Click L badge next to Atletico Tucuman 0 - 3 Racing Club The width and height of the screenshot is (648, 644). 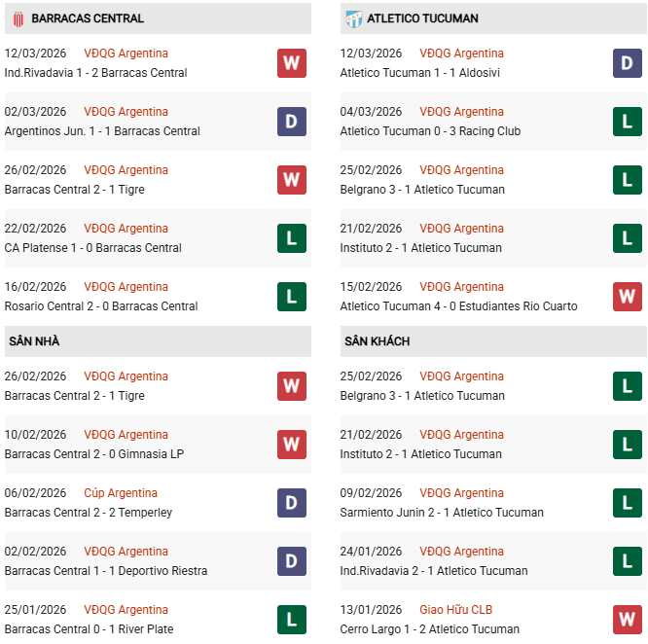(x=627, y=122)
